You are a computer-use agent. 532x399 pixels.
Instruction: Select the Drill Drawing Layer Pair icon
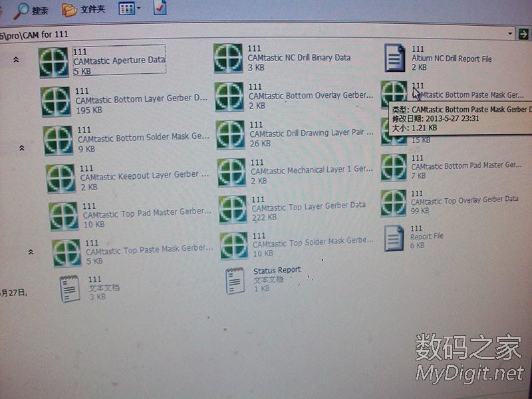(231, 135)
